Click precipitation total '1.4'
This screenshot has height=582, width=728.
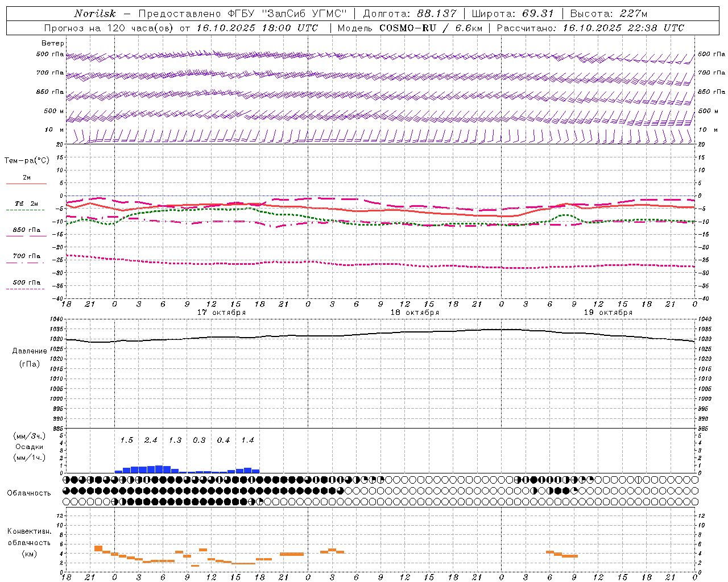coord(247,440)
